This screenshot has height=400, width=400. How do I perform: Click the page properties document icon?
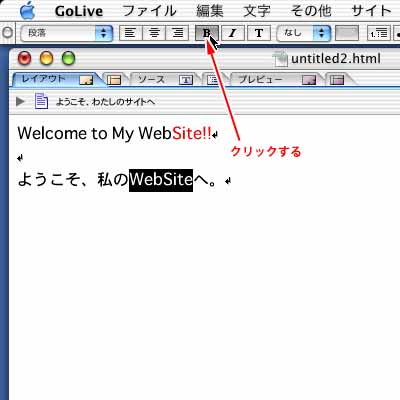tap(41, 101)
